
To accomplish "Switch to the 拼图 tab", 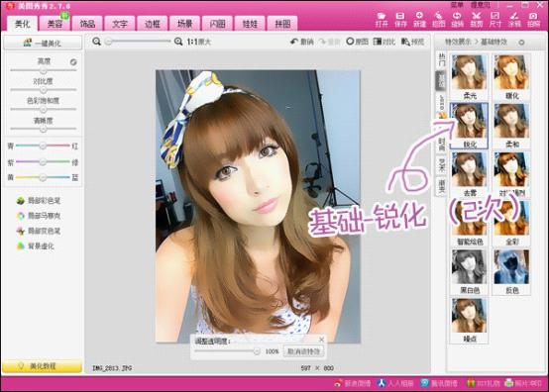I will pos(282,24).
